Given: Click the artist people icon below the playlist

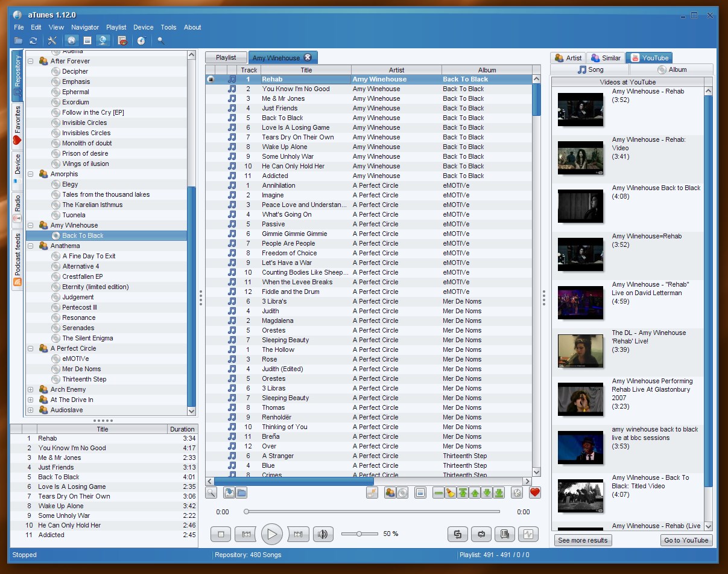Looking at the screenshot, I should (x=390, y=493).
